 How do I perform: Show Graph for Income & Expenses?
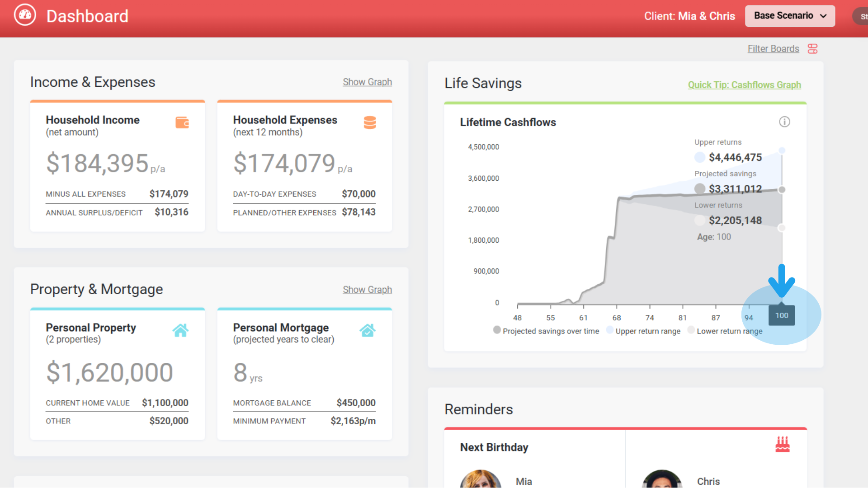(x=367, y=82)
